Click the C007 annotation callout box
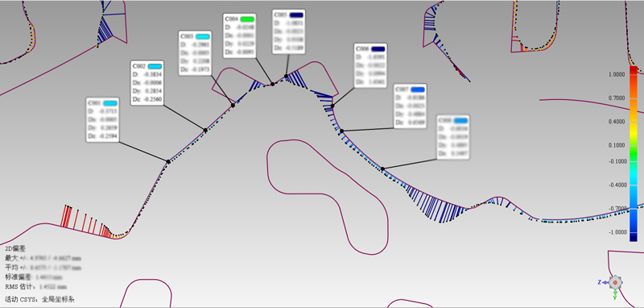644x308 pixels. (411, 106)
